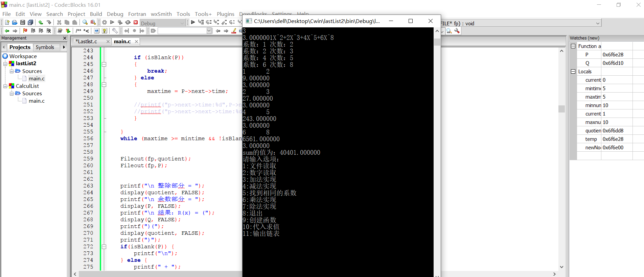The width and height of the screenshot is (644, 277).
Task: Click the Open file folder icon
Action: [15, 22]
